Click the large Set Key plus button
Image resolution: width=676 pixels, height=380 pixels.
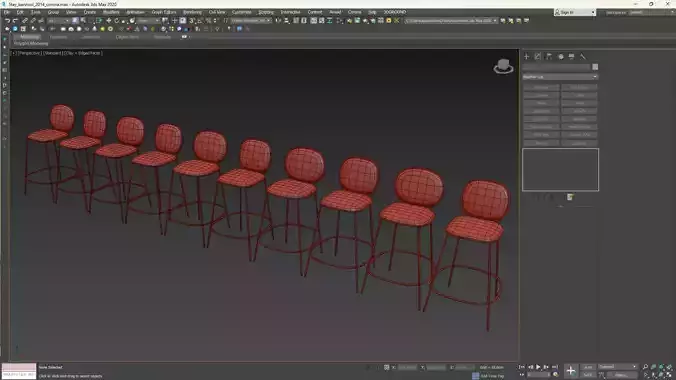(x=570, y=371)
